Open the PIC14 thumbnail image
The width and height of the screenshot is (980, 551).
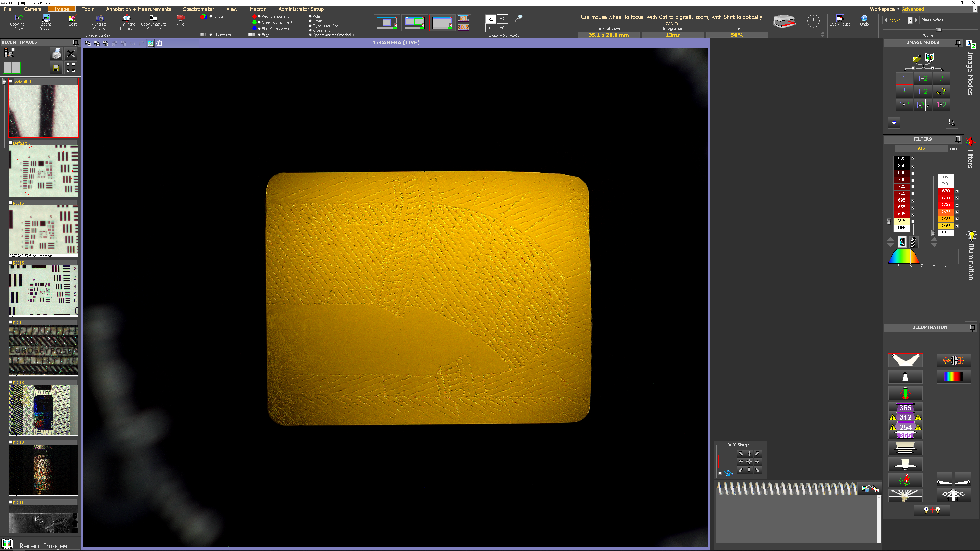[43, 350]
